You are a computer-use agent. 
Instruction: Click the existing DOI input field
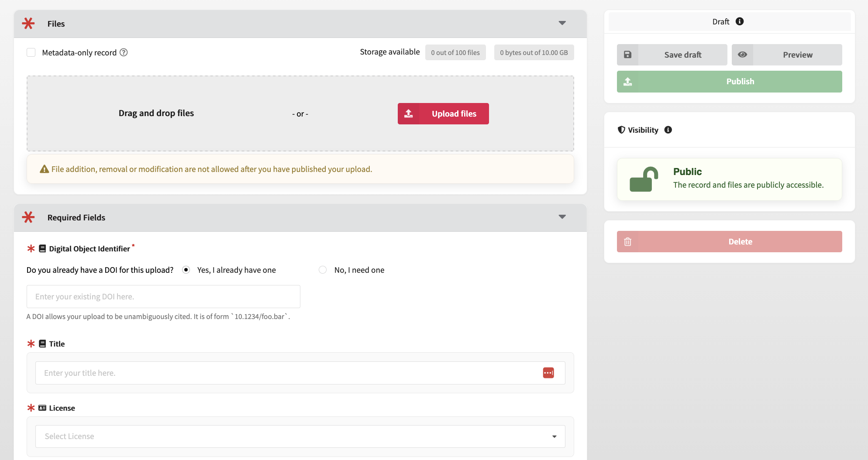(x=163, y=297)
